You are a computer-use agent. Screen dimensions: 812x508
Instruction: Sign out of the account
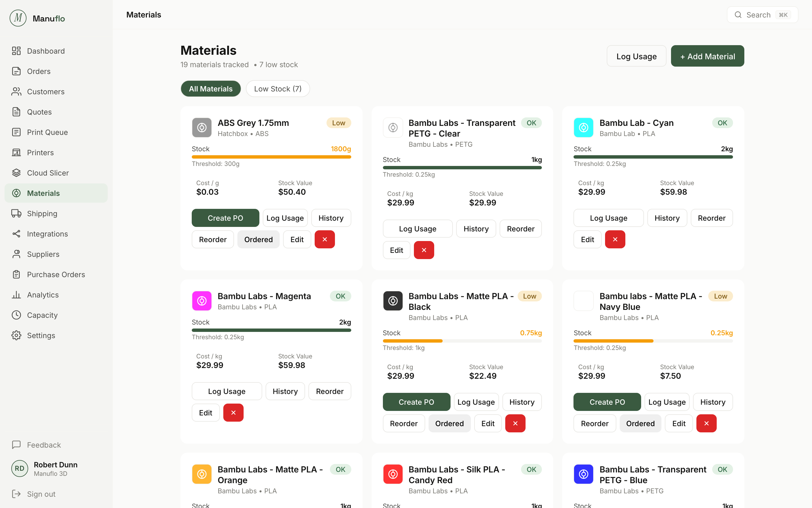pyautogui.click(x=56, y=494)
